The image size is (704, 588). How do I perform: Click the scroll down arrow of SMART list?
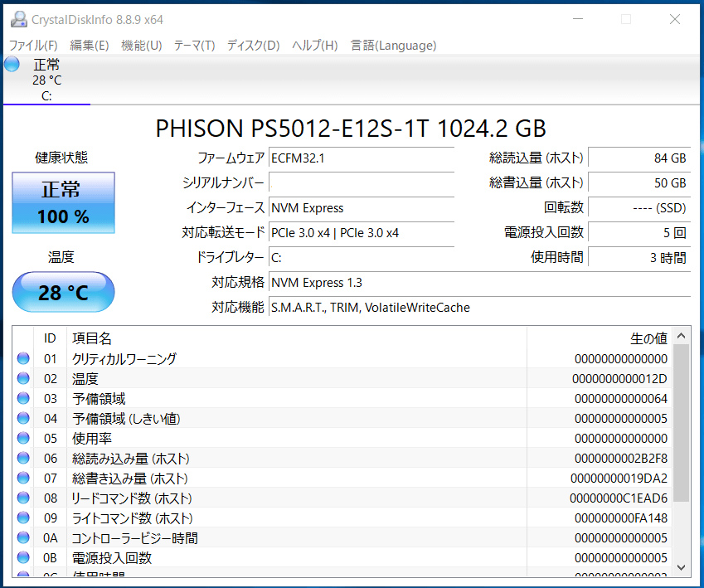click(x=681, y=567)
